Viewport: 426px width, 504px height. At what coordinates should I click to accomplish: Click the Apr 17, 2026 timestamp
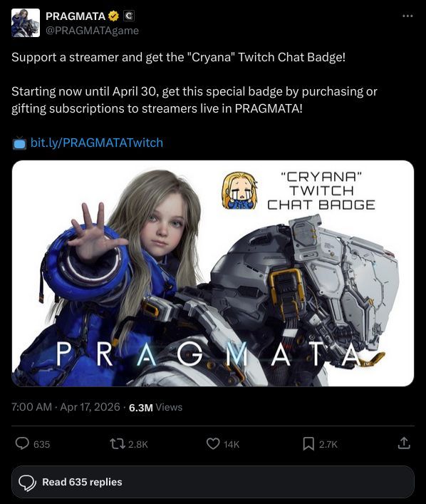[x=90, y=407]
